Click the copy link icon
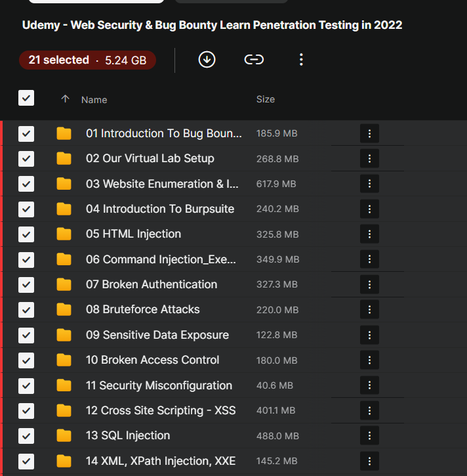Image resolution: width=467 pixels, height=476 pixels. tap(254, 60)
